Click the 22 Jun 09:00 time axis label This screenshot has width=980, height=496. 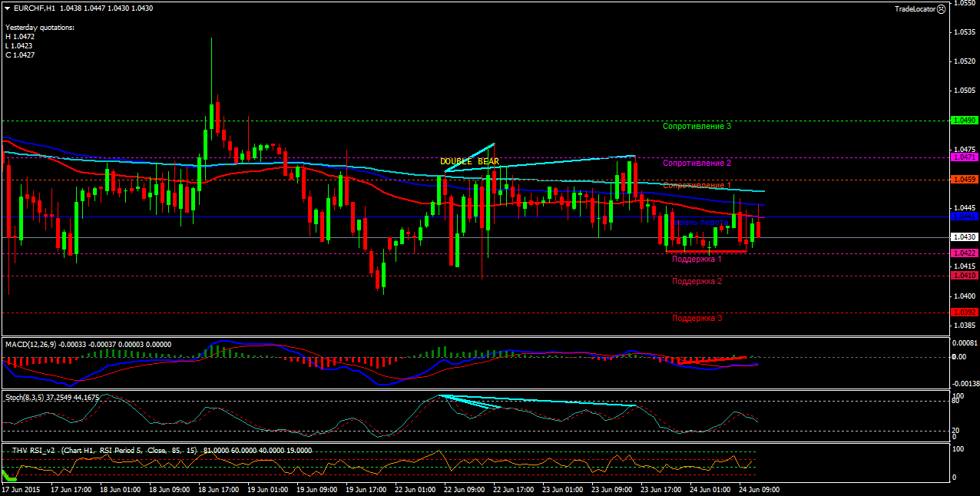[465, 488]
